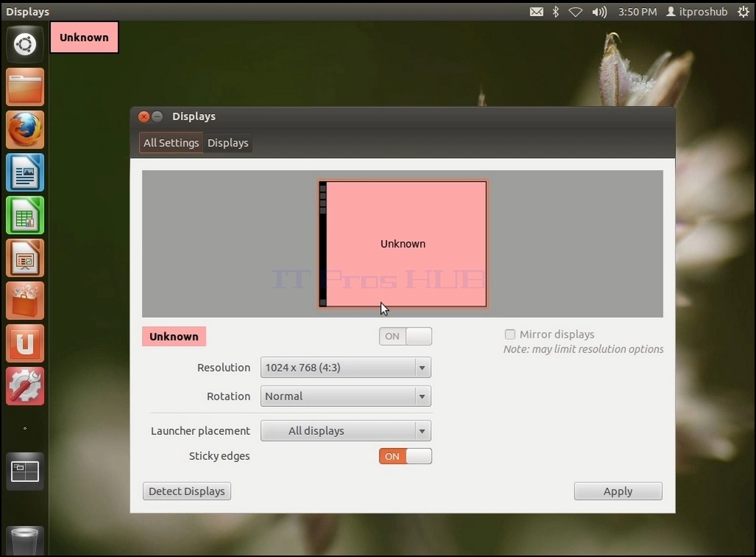Open the Rotation dropdown set to Normal
756x557 pixels.
point(346,397)
